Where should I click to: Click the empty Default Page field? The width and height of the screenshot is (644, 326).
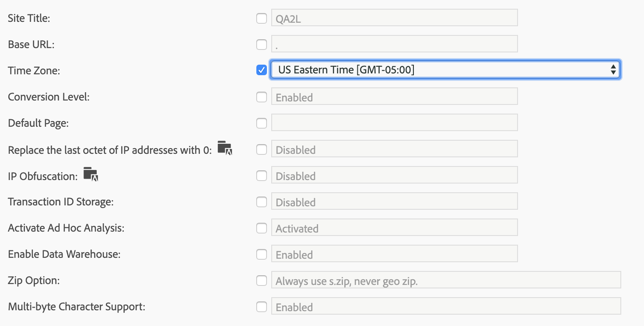click(395, 122)
